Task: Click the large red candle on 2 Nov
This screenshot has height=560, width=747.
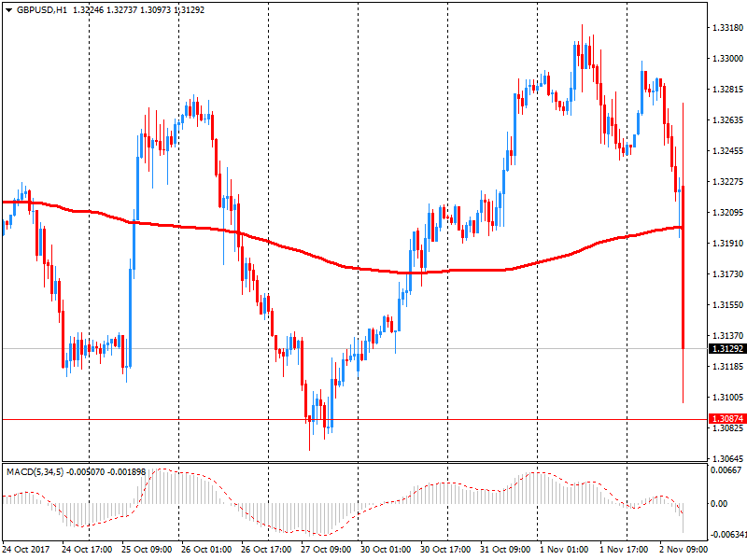Action: [684, 267]
